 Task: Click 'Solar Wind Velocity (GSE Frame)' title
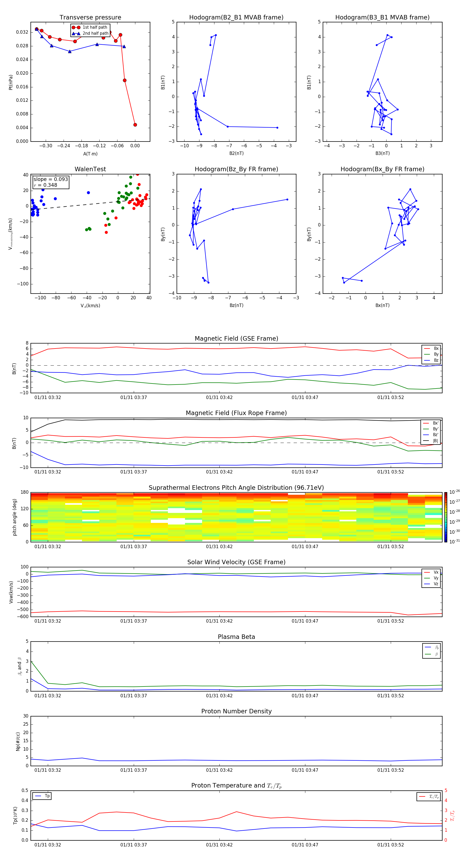[236, 562]
